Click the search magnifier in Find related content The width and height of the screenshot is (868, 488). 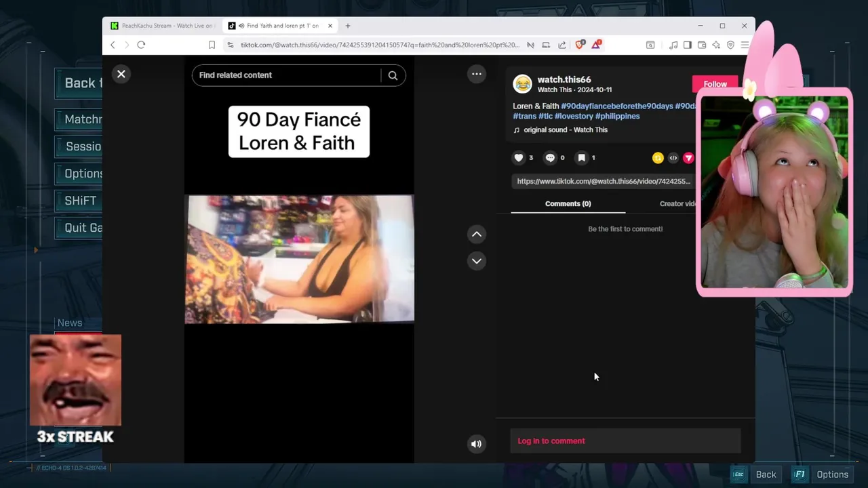click(393, 75)
